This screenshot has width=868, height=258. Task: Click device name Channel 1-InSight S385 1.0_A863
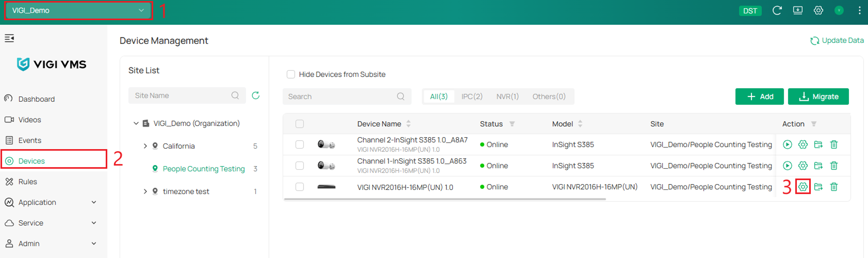pos(412,161)
